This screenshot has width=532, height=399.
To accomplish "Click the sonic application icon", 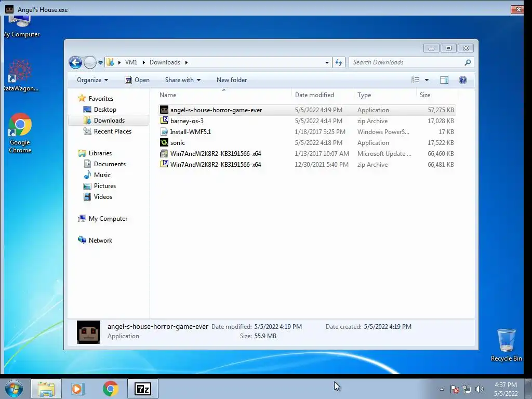I will pos(164,142).
